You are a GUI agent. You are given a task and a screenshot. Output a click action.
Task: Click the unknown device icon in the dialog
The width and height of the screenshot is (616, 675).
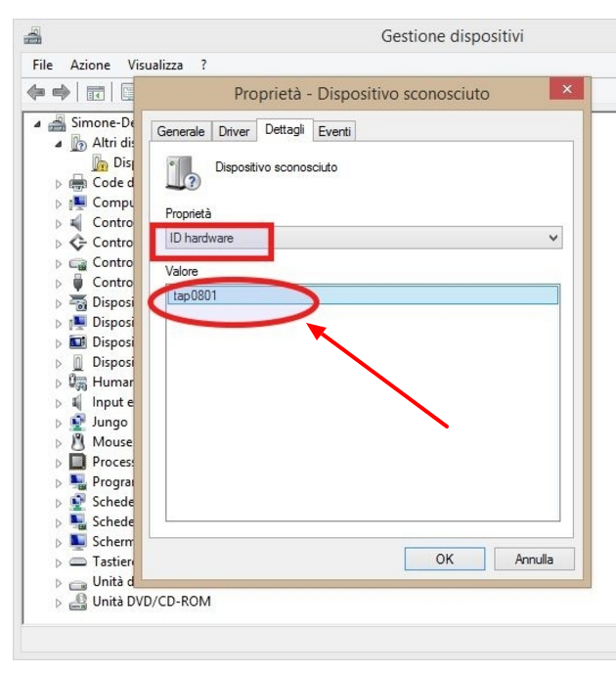183,173
